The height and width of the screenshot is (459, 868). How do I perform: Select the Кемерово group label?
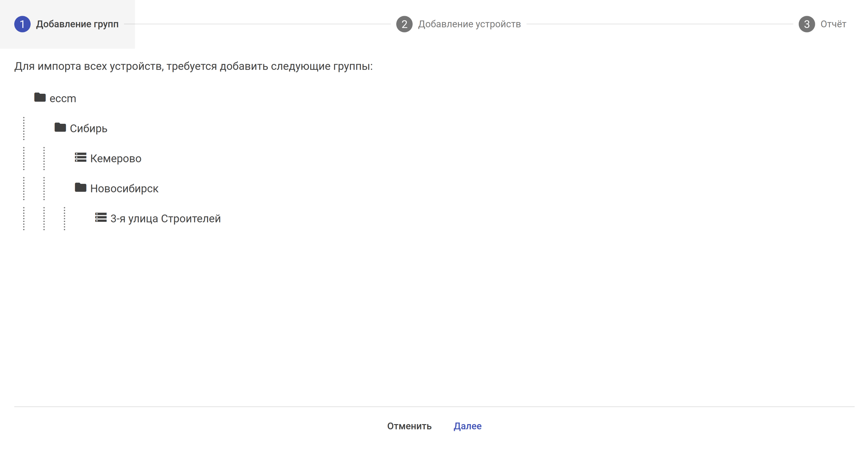[x=116, y=158]
